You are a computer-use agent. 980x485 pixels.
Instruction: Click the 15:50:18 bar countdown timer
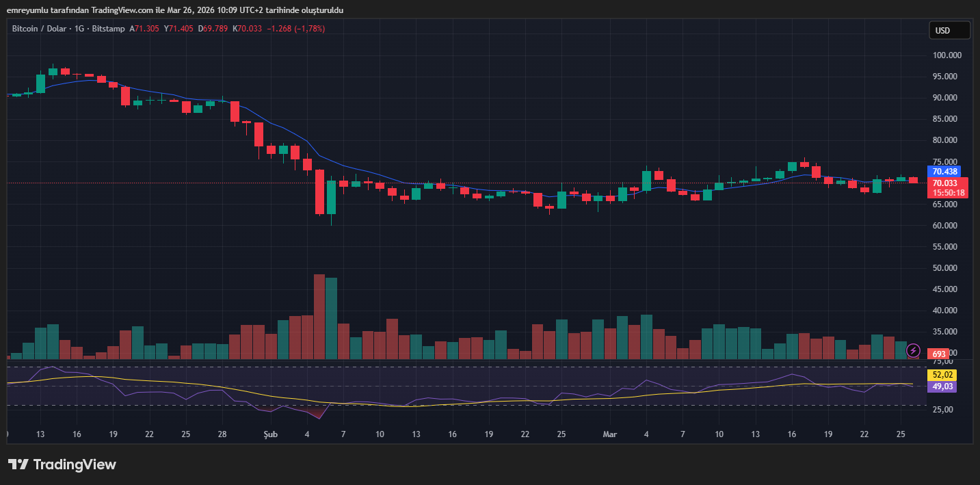(x=948, y=193)
